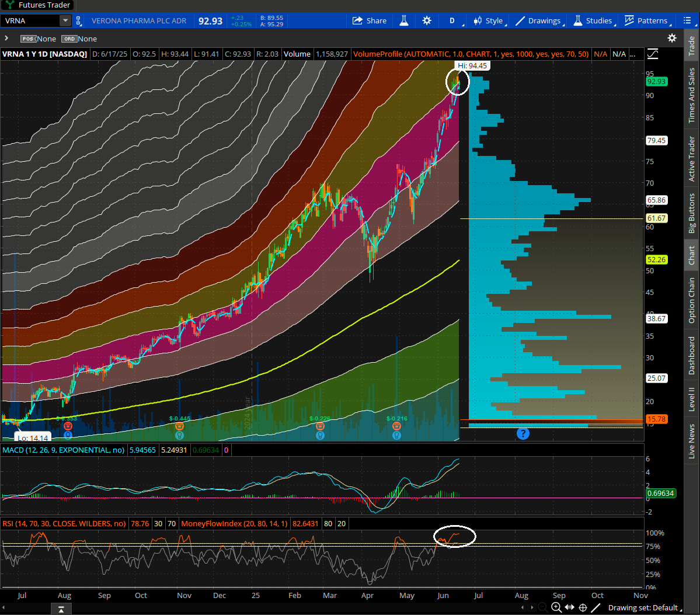Click the gear icon below the blue toolbar
The height and width of the screenshot is (615, 700).
tap(672, 39)
